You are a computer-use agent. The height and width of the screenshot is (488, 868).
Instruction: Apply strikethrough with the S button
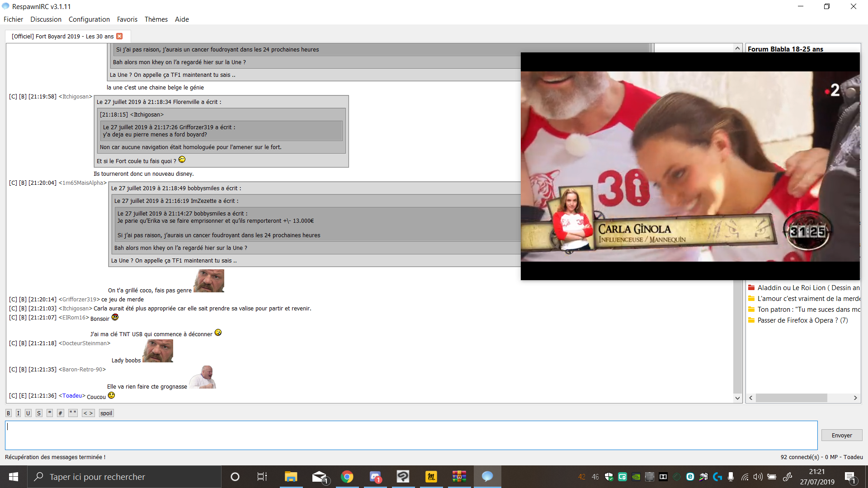[39, 413]
